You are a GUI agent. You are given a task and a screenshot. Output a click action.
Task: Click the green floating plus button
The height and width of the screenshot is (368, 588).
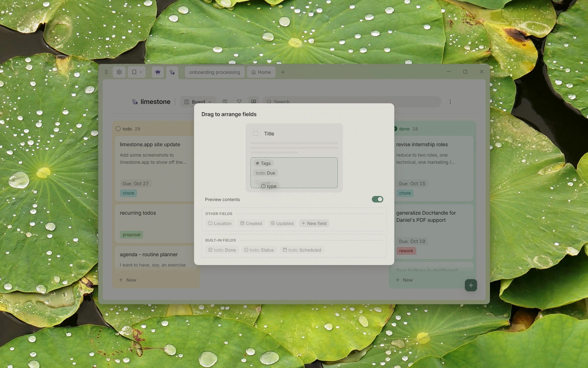point(471,285)
